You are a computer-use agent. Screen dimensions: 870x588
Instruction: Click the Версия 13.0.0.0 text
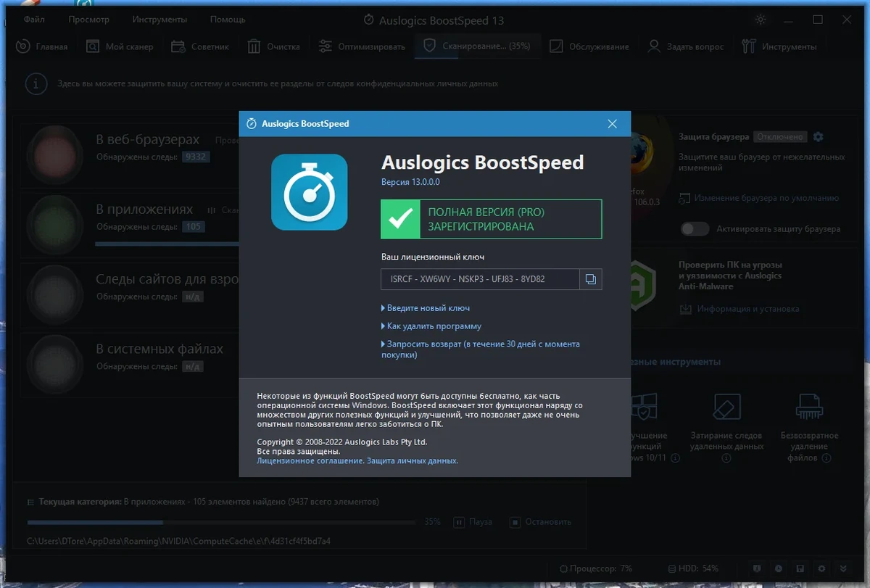410,182
